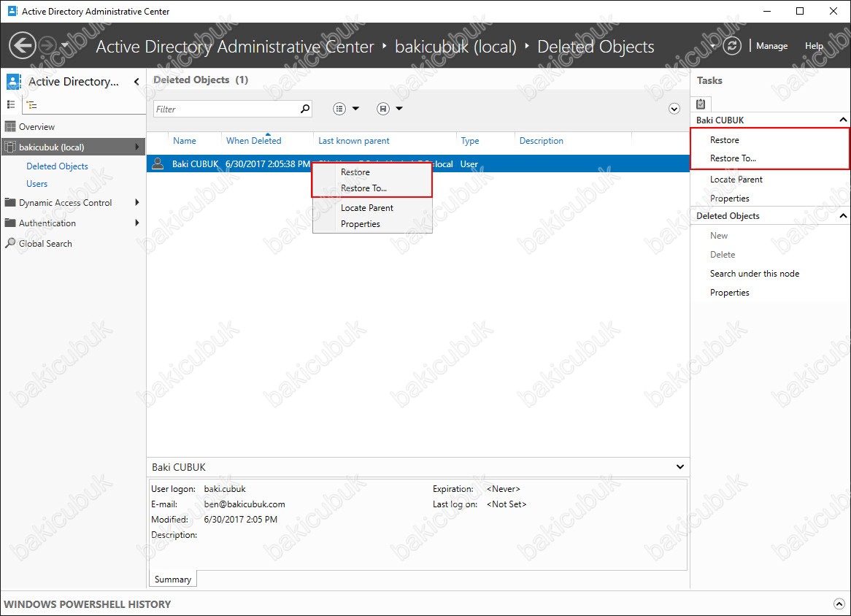Click Deleted Objects in breadcrumb
Viewport: 851px width, 616px height.
tap(596, 47)
